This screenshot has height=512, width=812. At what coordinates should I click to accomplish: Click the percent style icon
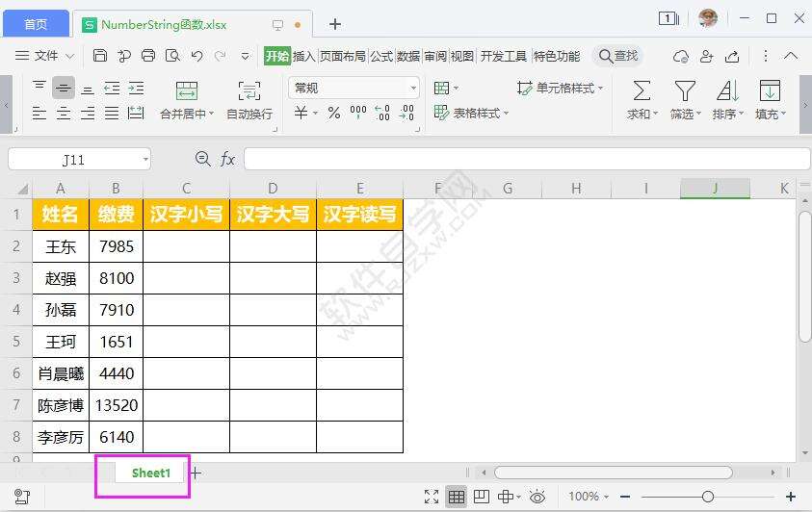point(333,114)
